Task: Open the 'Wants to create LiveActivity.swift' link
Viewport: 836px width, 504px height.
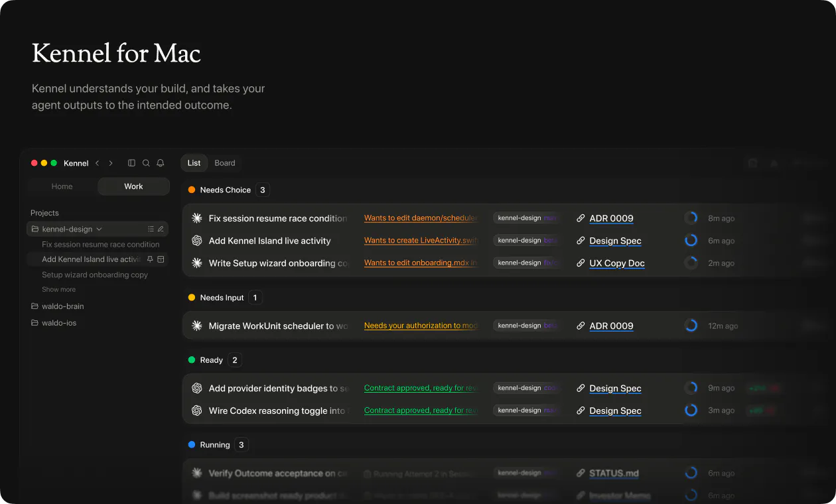Action: tap(421, 241)
